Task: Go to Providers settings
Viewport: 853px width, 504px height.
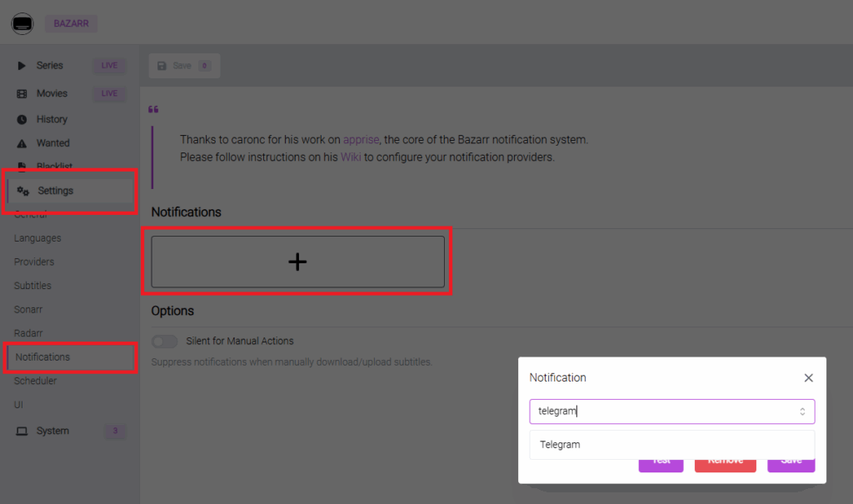Action: click(34, 262)
